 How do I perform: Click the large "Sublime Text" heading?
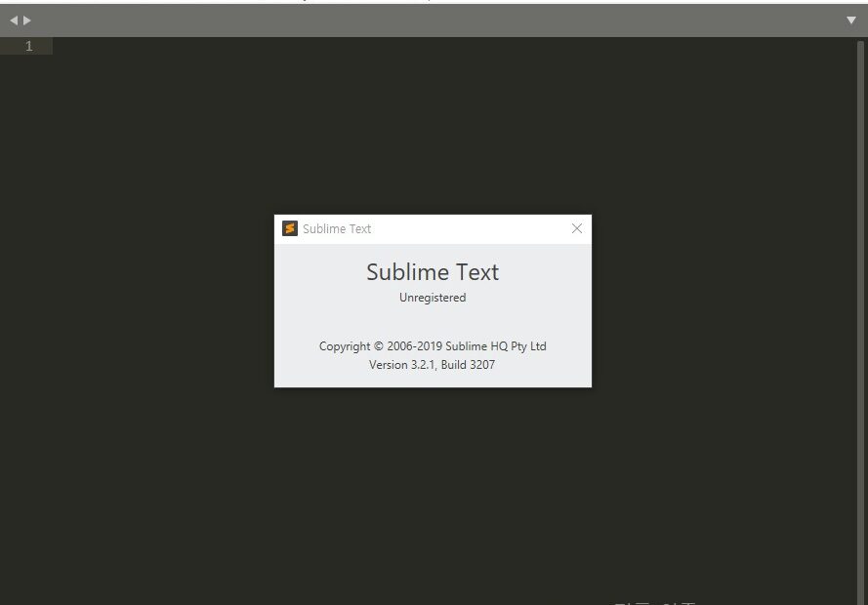tap(433, 272)
